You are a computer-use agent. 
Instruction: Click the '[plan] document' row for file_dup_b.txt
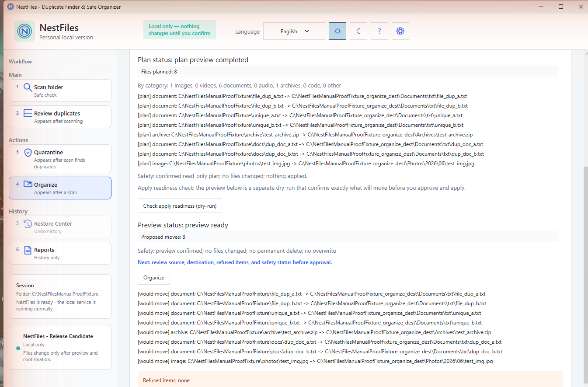[x=303, y=106]
